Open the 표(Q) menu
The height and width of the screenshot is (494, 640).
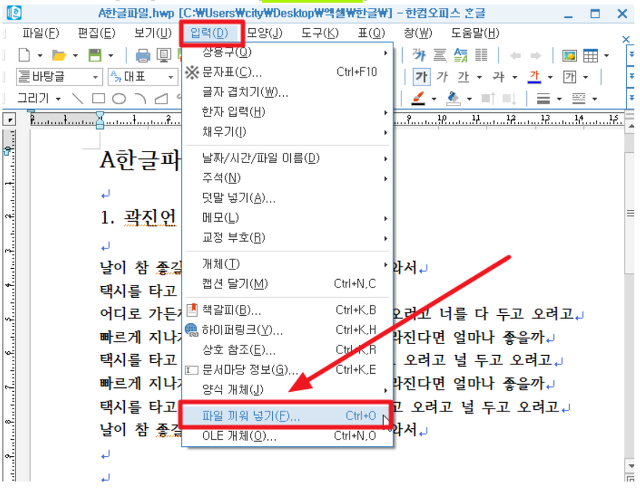(x=371, y=33)
